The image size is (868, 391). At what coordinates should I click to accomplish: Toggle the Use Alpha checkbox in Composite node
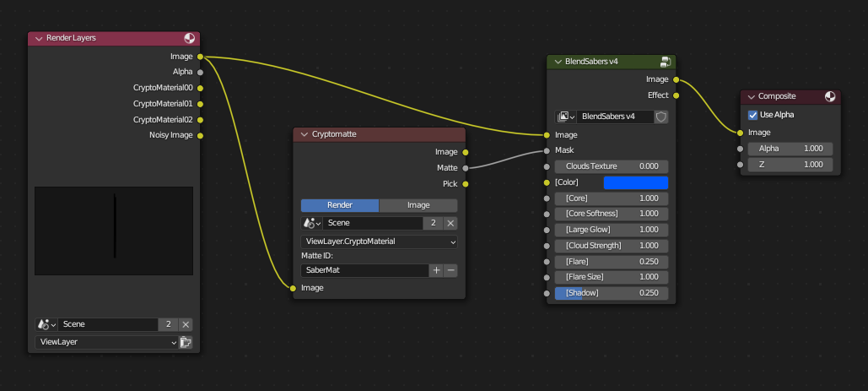point(752,115)
